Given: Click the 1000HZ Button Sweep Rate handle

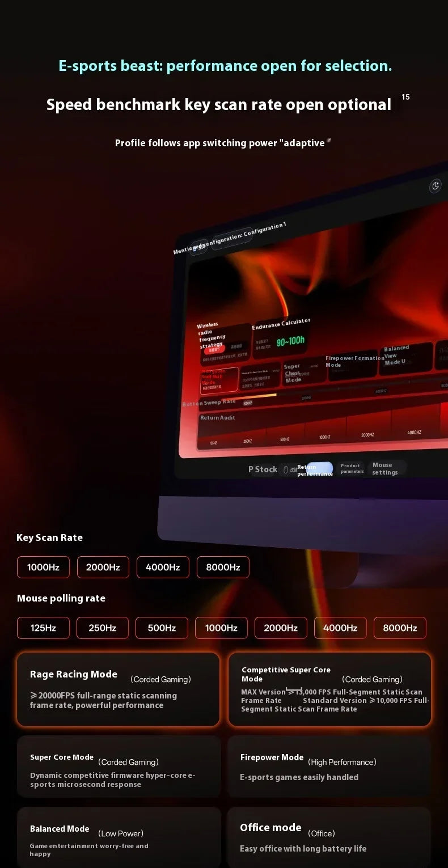Looking at the screenshot, I should coord(248,403).
